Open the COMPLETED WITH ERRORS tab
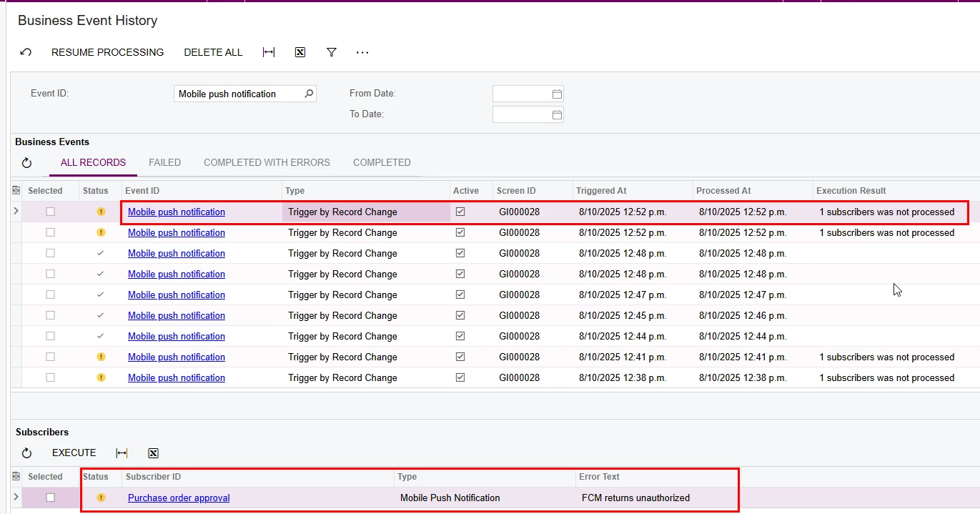The height and width of the screenshot is (514, 980). tap(267, 162)
